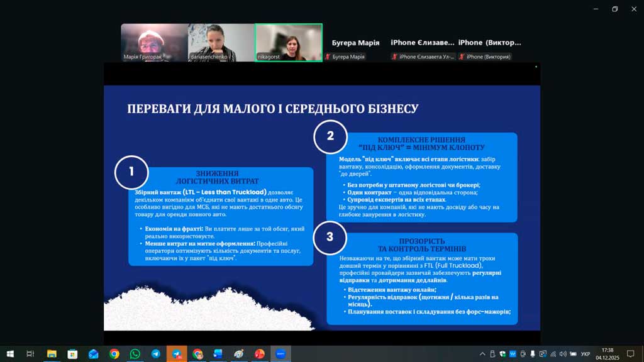Select Марія Григорак's video thumbnail
Screen dimensions: 644x362
tap(154, 43)
